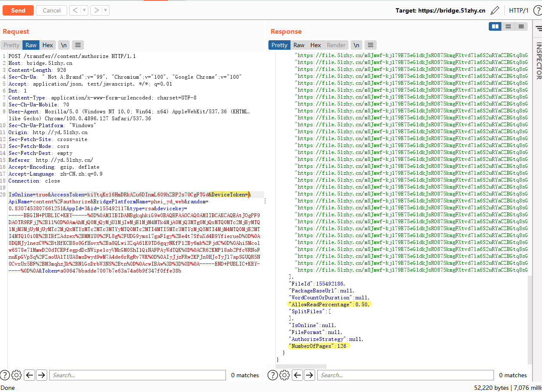Expand the history forward dropdown arrow
The height and width of the screenshot is (392, 542).
pyautogui.click(x=106, y=10)
